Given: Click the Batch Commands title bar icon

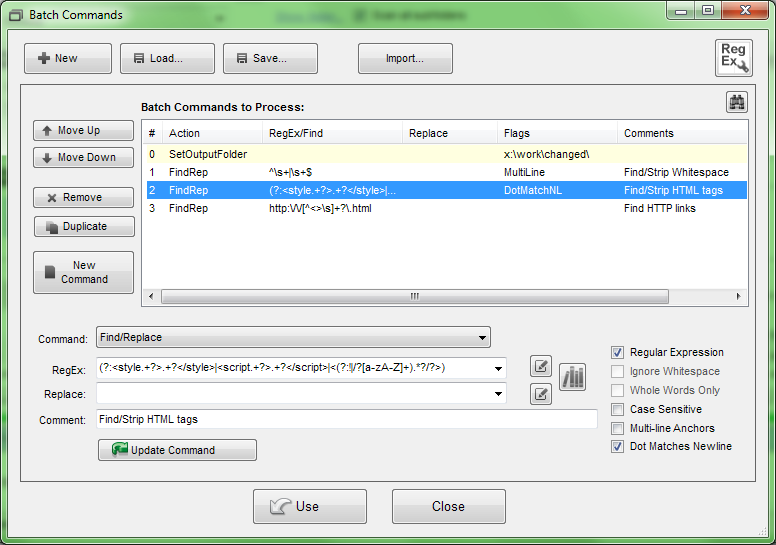Looking at the screenshot, I should 16,15.
